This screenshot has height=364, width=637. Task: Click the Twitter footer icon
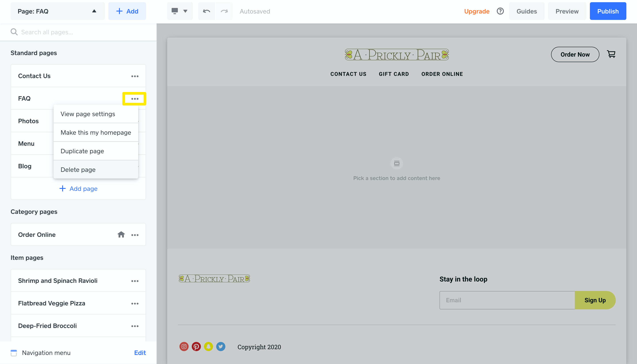[x=221, y=347]
